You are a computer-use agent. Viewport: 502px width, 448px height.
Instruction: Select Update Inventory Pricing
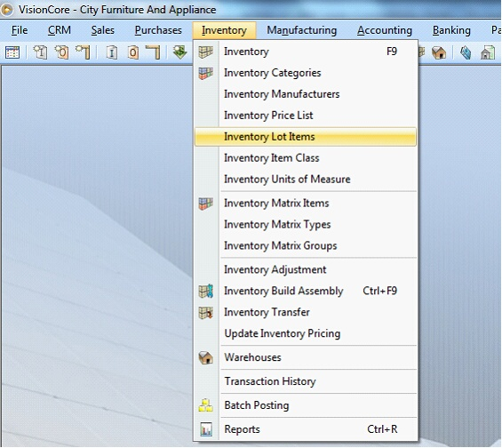[x=306, y=333]
